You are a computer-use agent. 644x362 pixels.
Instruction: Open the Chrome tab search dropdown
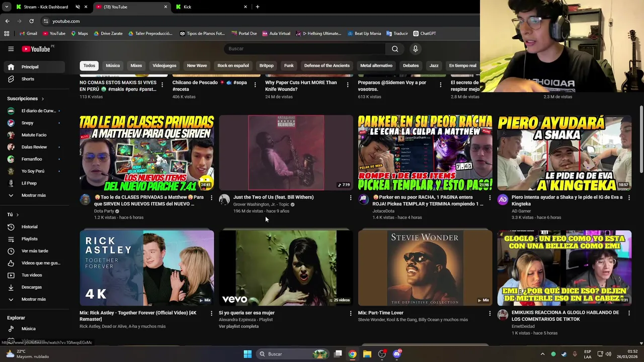7,7
